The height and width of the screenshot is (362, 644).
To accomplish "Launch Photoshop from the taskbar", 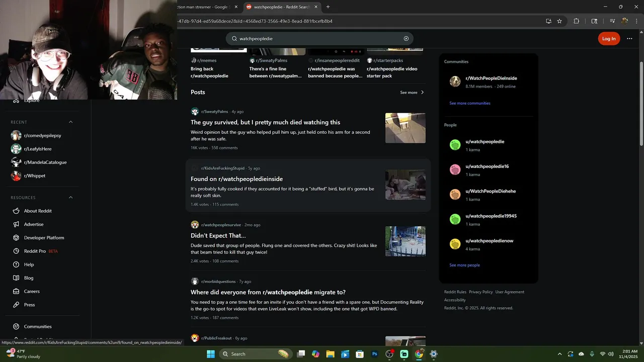I will coord(374,354).
